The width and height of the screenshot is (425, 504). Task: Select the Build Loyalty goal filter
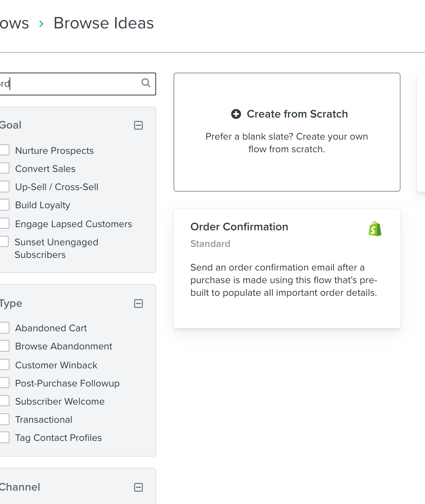pyautogui.click(x=4, y=204)
